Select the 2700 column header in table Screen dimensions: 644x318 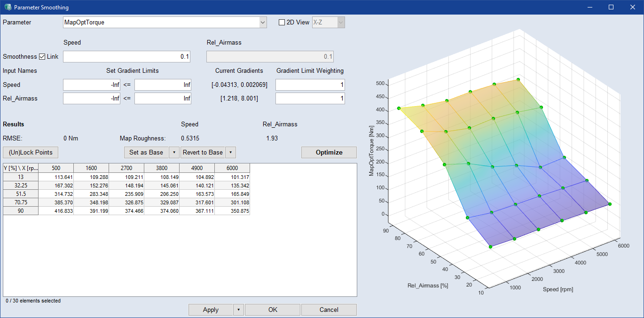click(x=126, y=168)
